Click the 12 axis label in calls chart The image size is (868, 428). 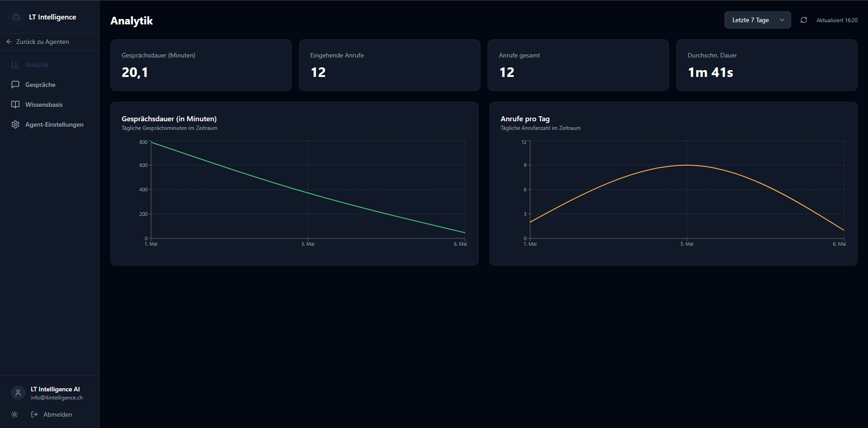click(x=524, y=142)
